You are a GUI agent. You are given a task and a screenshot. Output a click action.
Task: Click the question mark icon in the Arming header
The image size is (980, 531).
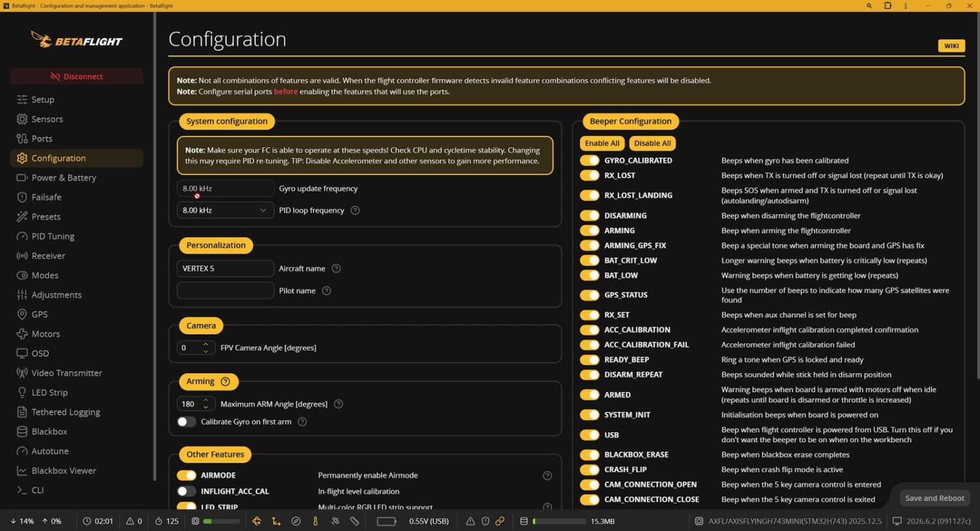pos(225,381)
